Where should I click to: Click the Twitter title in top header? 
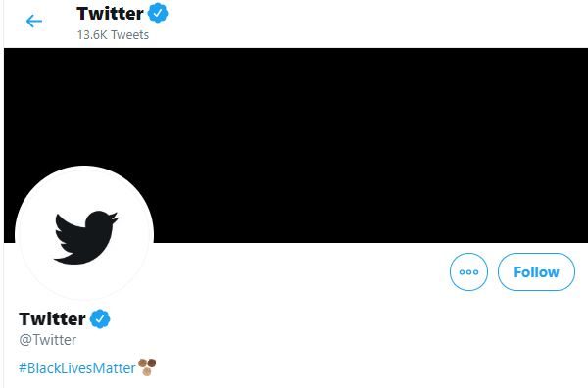click(110, 14)
